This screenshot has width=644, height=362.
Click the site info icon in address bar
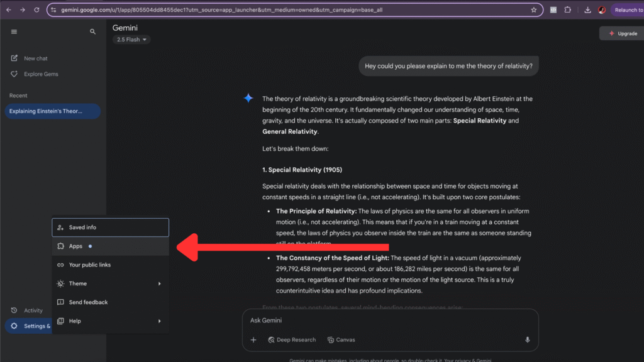point(53,10)
